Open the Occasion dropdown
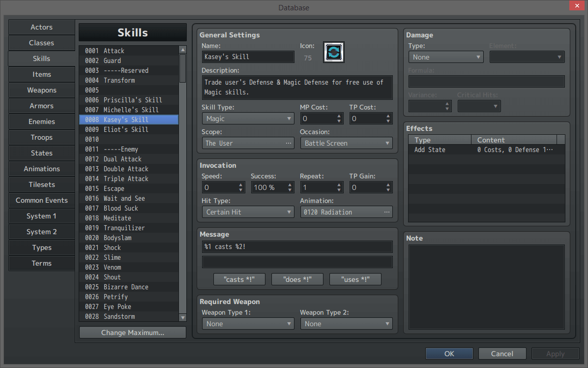 point(346,143)
